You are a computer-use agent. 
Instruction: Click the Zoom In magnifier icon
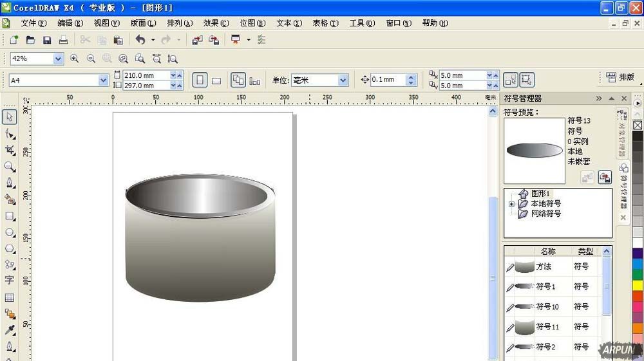74,59
